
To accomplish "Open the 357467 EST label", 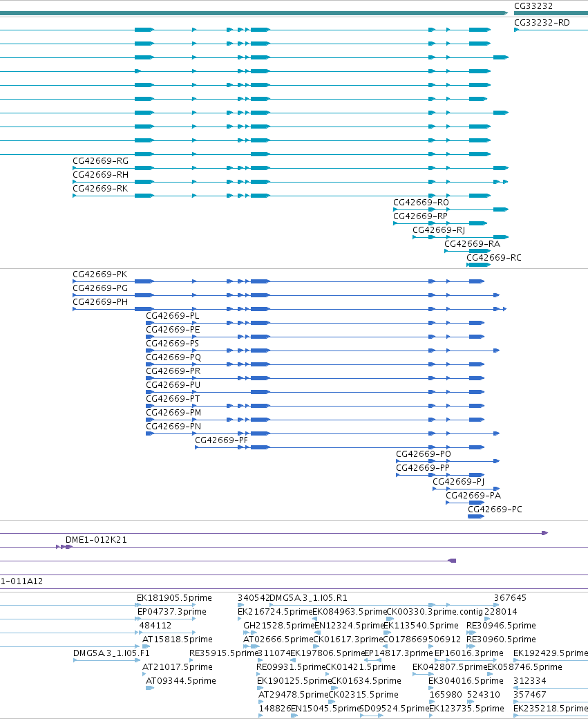I will pyautogui.click(x=530, y=695).
